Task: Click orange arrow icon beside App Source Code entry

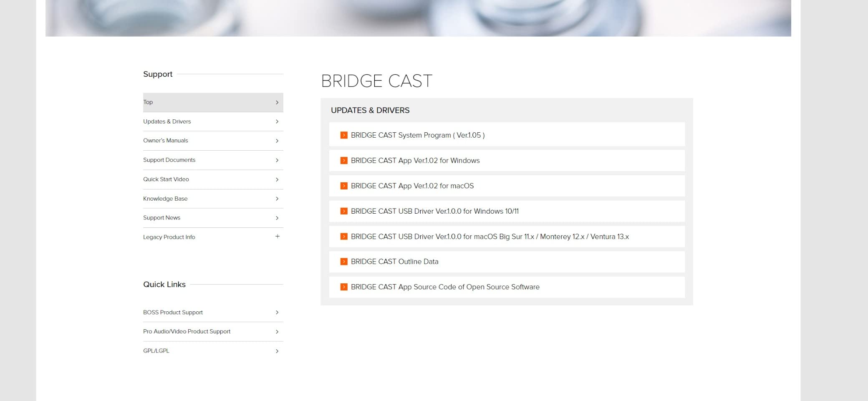Action: (344, 287)
